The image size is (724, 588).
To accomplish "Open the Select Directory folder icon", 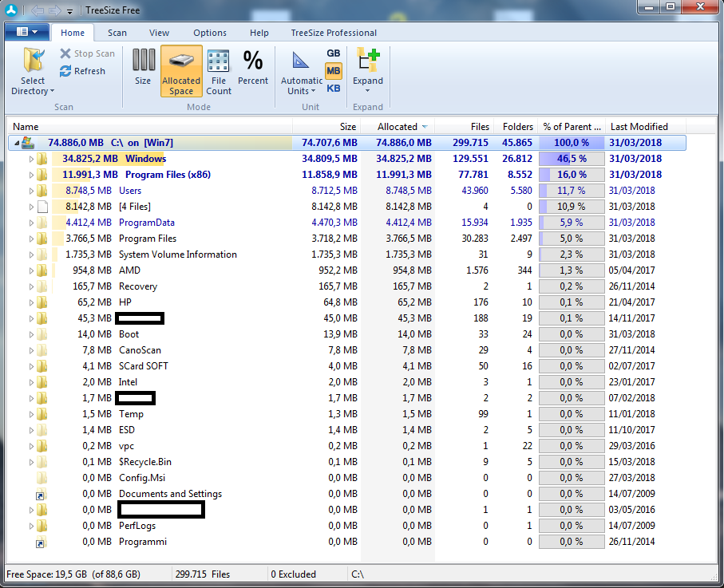I will (x=34, y=60).
